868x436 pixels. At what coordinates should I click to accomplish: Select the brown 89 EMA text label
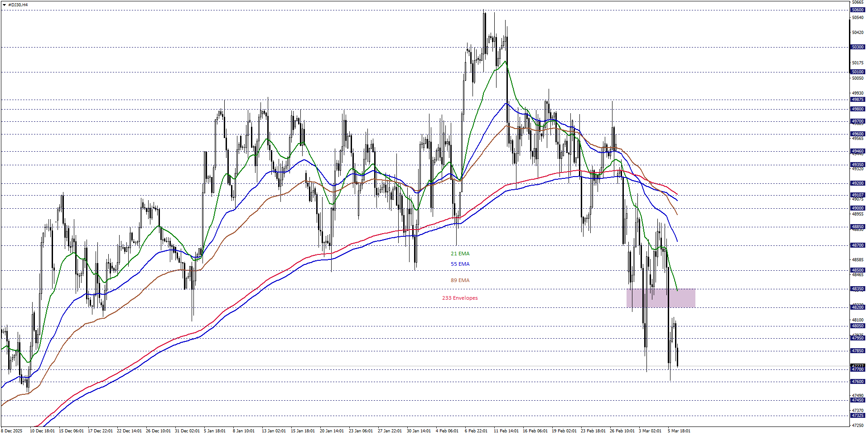pos(460,280)
